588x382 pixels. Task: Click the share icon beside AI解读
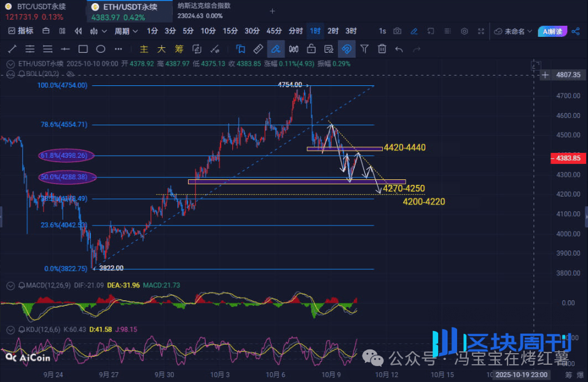[576, 31]
